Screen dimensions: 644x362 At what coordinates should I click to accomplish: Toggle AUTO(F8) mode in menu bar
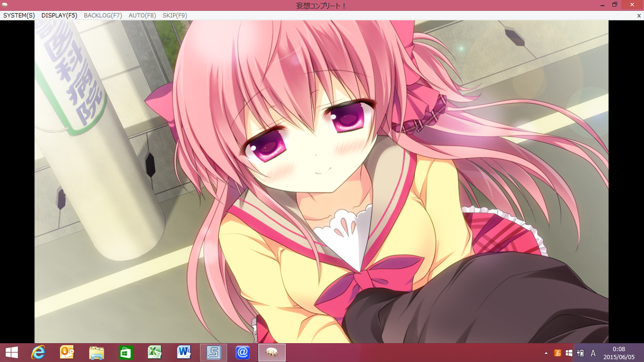click(142, 16)
